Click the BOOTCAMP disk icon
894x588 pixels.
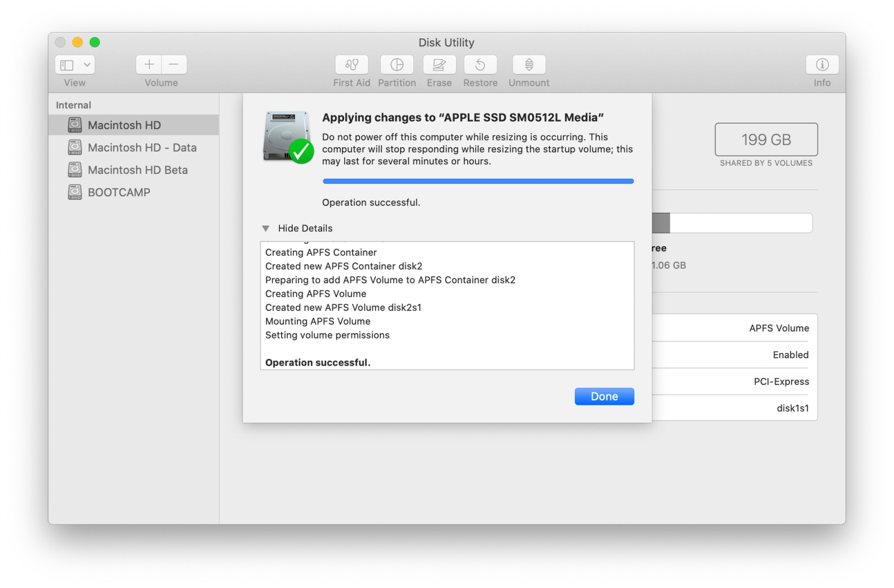(75, 192)
